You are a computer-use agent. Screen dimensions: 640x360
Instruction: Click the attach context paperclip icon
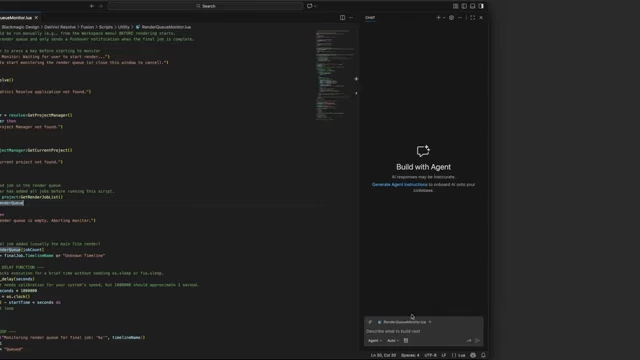[370, 322]
